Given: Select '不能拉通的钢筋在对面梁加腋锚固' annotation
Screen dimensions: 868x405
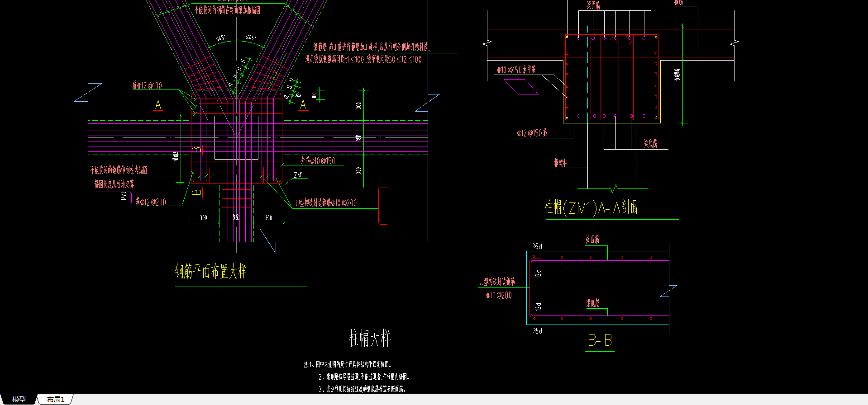Looking at the screenshot, I should pos(227,10).
